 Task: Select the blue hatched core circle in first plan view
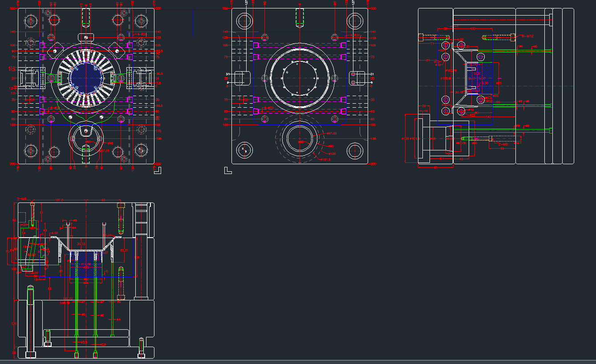pyautogui.click(x=86, y=78)
